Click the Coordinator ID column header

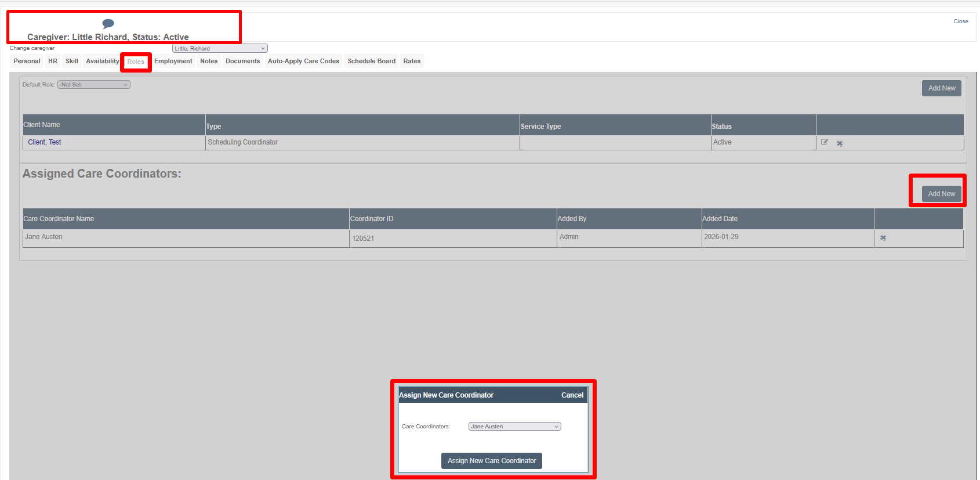pyautogui.click(x=453, y=219)
